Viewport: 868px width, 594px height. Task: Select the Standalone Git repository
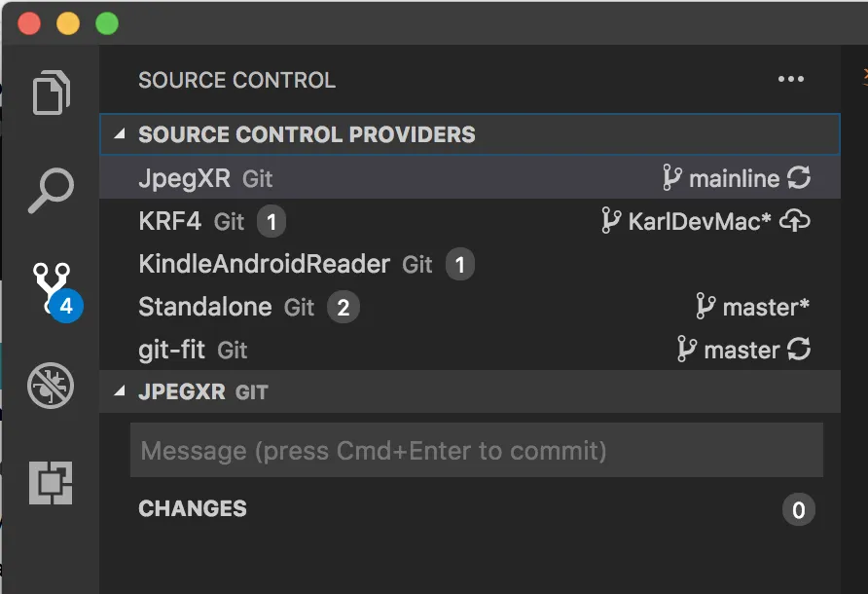[x=205, y=307]
